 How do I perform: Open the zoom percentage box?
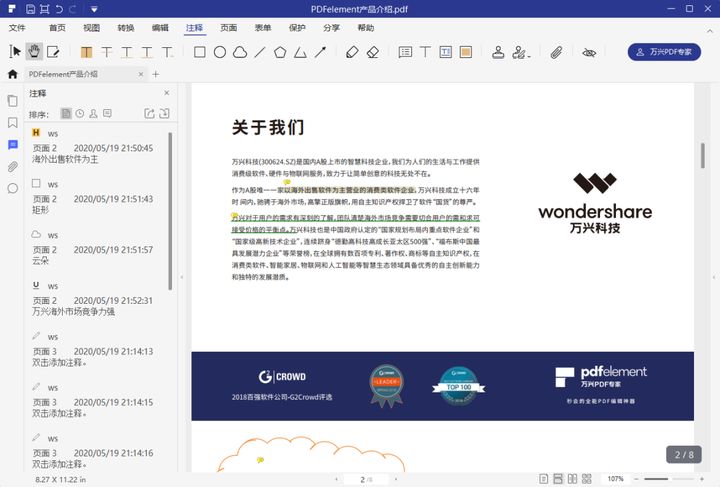615,479
